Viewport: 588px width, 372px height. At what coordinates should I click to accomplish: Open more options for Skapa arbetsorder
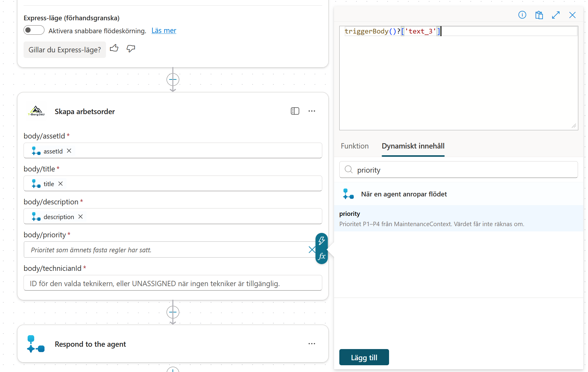click(312, 111)
